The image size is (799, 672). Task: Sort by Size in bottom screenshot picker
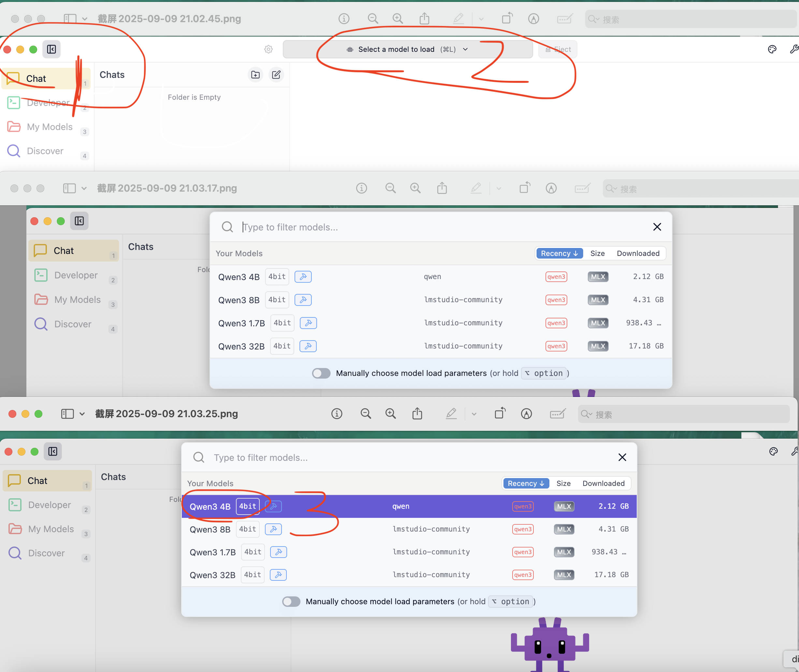tap(563, 483)
